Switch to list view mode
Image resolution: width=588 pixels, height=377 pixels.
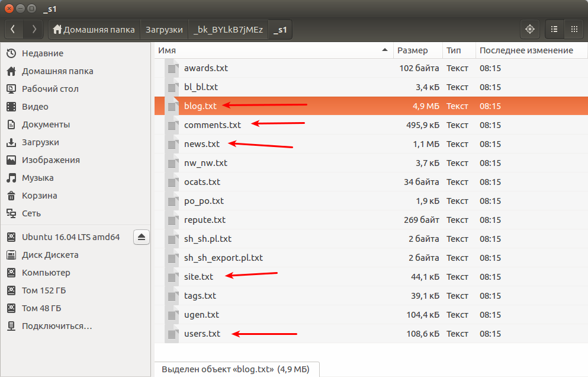click(x=554, y=29)
